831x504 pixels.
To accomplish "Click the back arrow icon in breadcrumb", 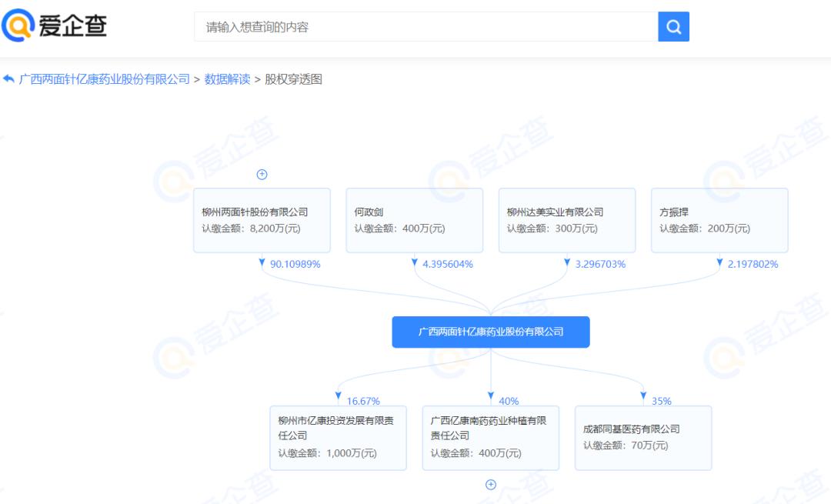I will [8, 79].
